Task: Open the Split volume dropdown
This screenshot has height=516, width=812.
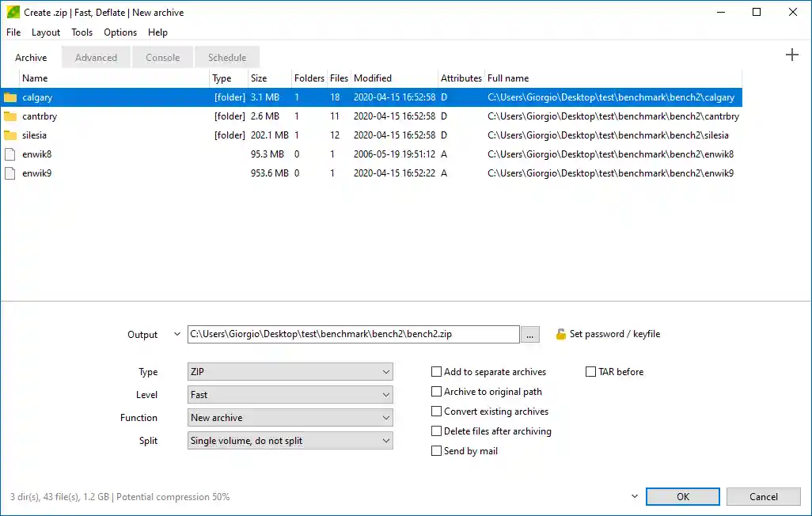Action: coord(290,440)
